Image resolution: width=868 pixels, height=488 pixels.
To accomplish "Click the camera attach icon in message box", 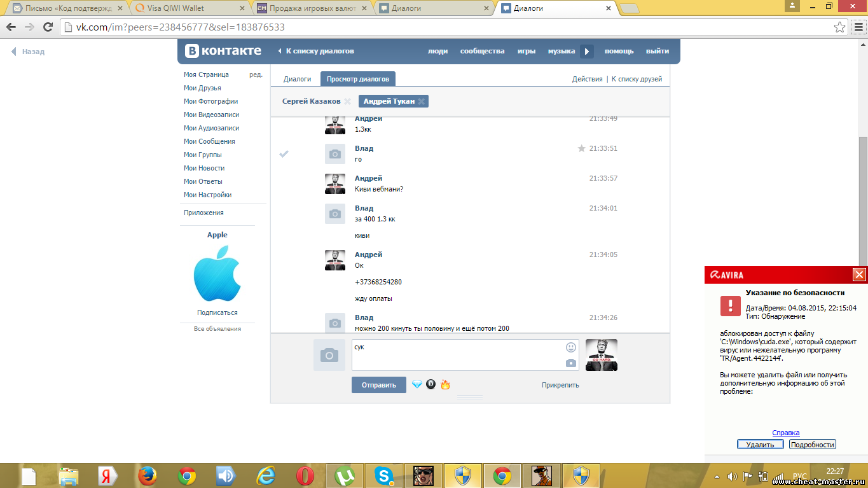I will click(570, 363).
